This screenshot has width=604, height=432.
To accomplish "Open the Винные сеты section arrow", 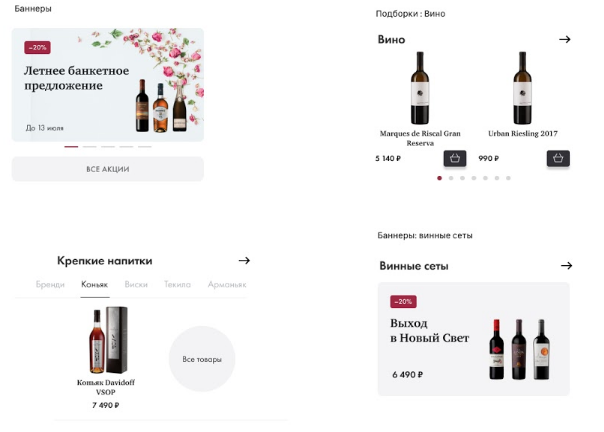I will click(566, 266).
